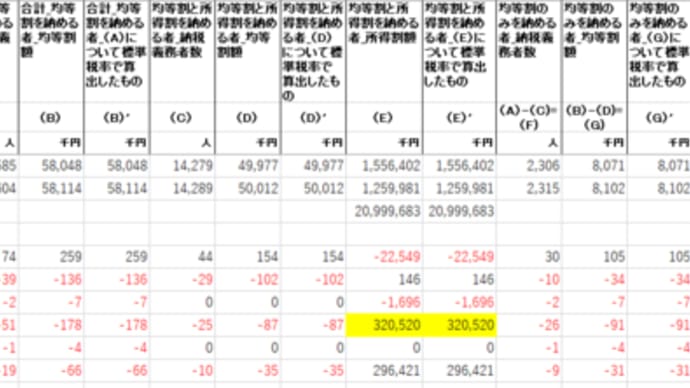
Task: Click the (D)' column label cell
Action: click(x=313, y=117)
